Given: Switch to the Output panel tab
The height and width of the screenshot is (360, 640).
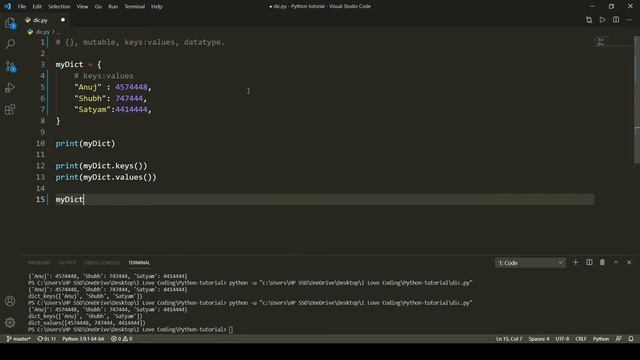Looking at the screenshot, I should 67,263.
